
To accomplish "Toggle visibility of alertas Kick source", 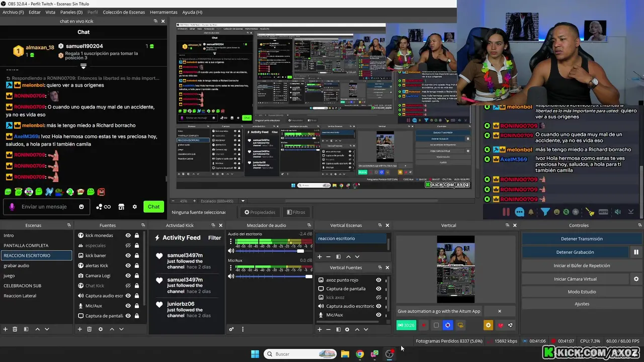I will (x=128, y=265).
